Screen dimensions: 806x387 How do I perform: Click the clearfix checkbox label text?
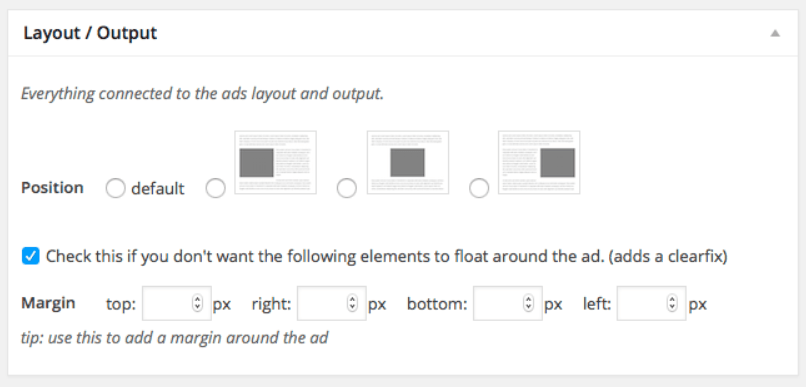click(x=387, y=256)
